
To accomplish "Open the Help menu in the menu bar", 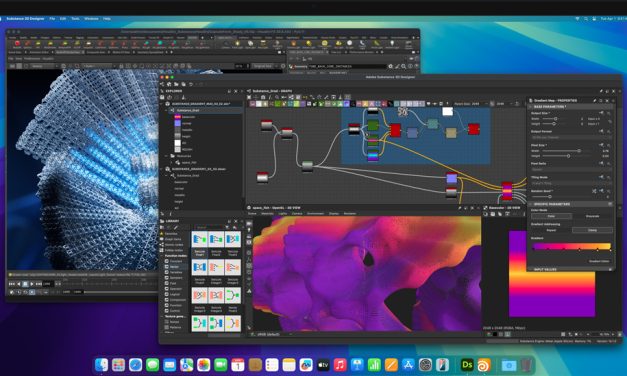I will (x=107, y=19).
